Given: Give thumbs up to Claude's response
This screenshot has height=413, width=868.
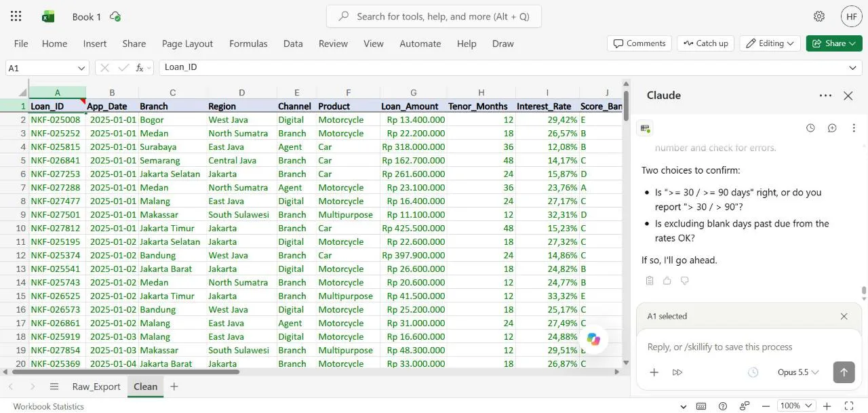Looking at the screenshot, I should pos(667,281).
